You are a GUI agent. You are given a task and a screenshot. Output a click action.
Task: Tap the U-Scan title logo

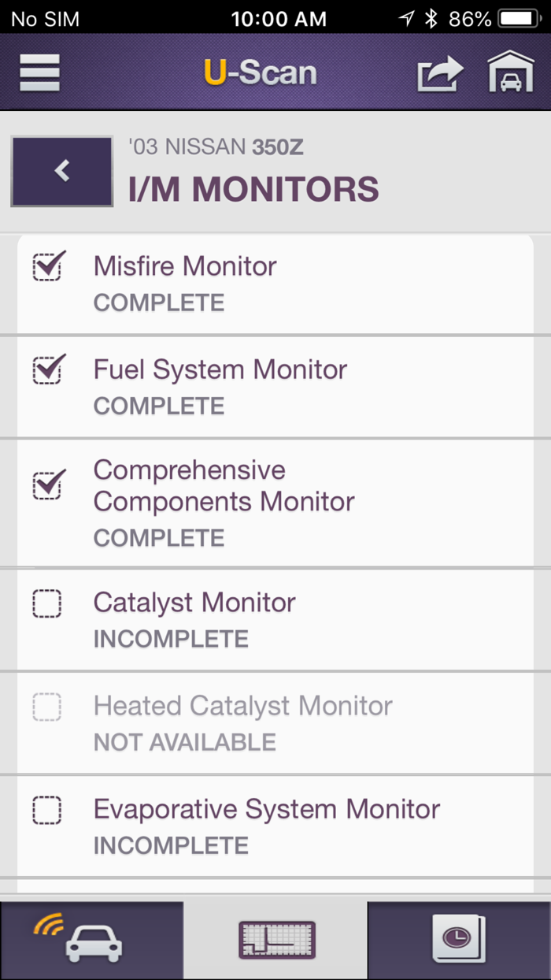coord(261,73)
